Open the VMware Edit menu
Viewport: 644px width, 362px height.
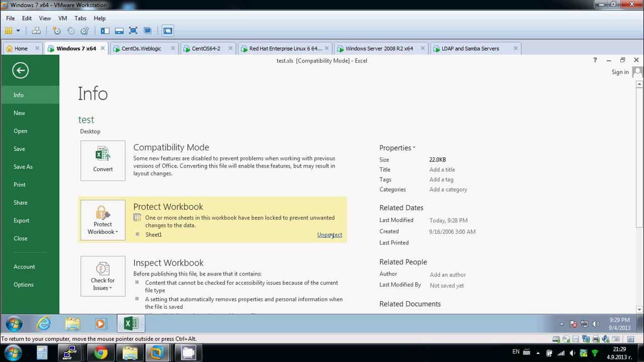pos(27,18)
